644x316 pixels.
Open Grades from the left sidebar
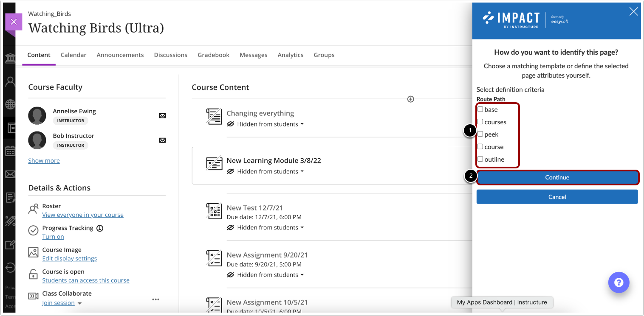pos(10,197)
